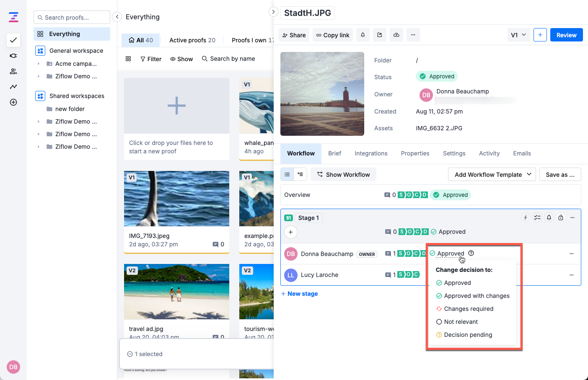The height and width of the screenshot is (380, 588).
Task: Switch to the Activity tab
Action: pos(489,153)
